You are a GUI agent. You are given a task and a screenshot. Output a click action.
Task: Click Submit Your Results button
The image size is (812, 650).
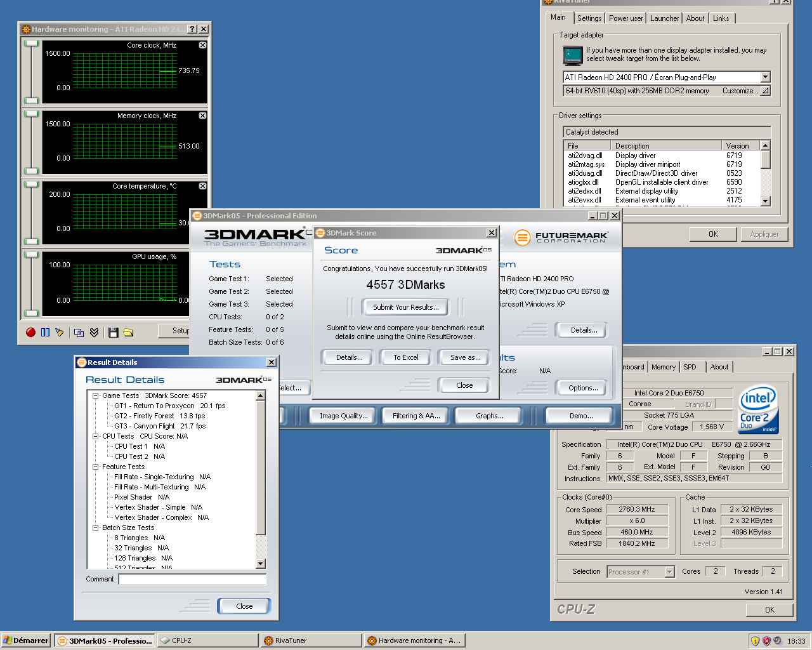[405, 307]
